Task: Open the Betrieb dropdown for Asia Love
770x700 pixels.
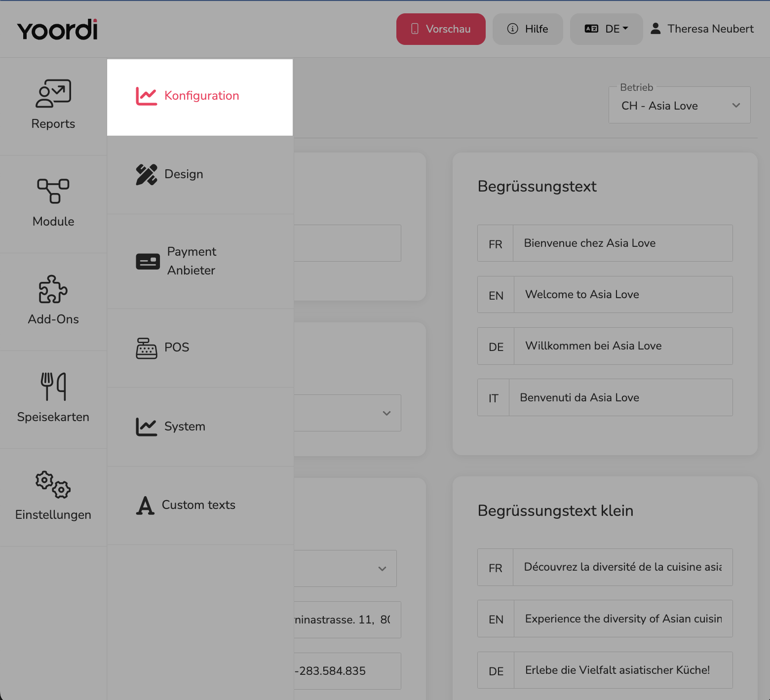Action: click(x=680, y=105)
